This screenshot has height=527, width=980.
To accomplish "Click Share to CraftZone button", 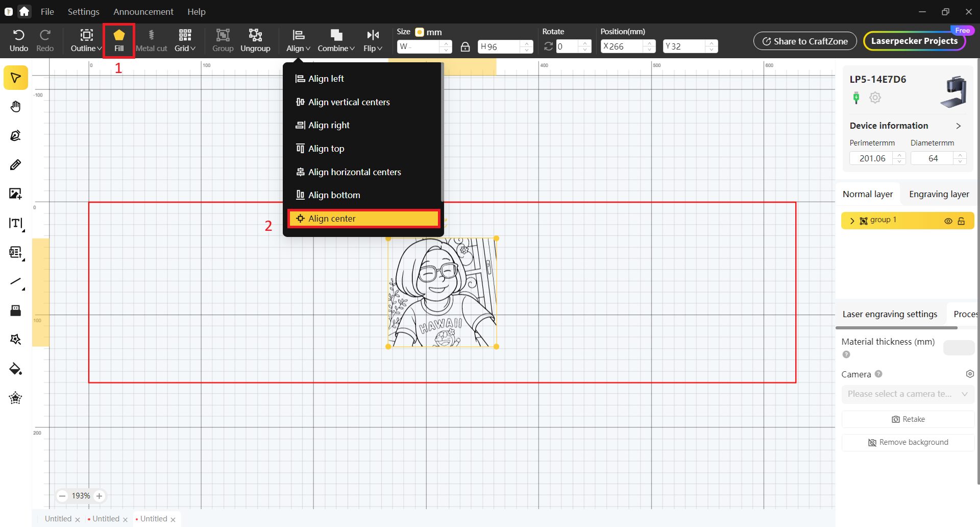I will pos(805,41).
